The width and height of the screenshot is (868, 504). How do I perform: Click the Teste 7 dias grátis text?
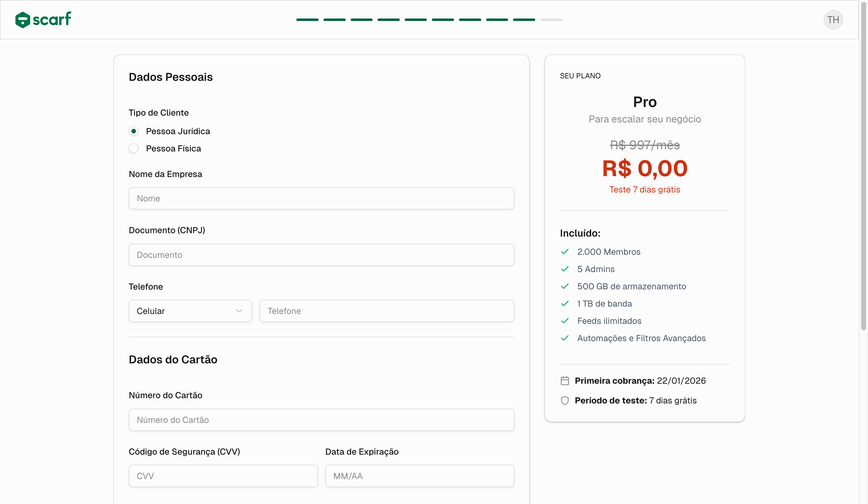(x=645, y=189)
